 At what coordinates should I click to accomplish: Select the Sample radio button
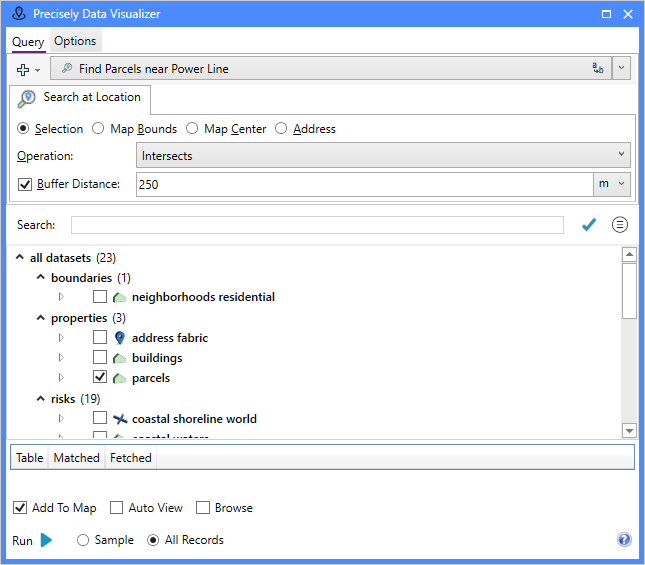pos(83,540)
